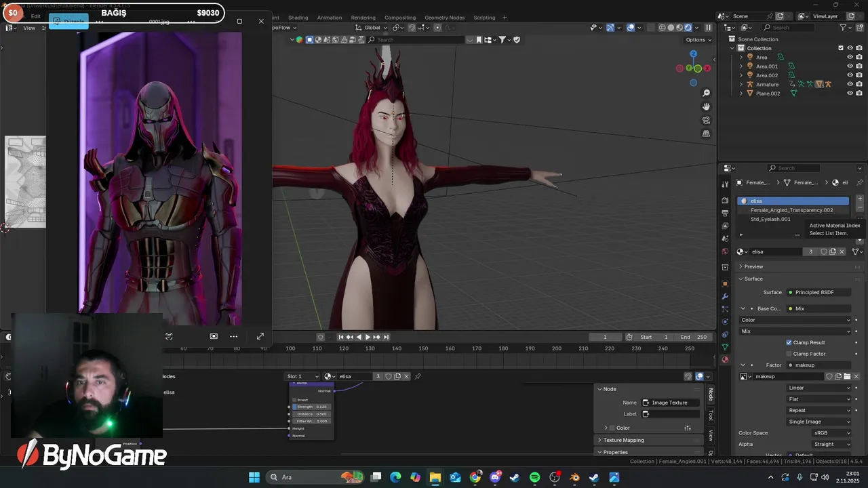This screenshot has width=868, height=488.
Task: Toggle proportional editing in viewport header
Action: click(437, 28)
